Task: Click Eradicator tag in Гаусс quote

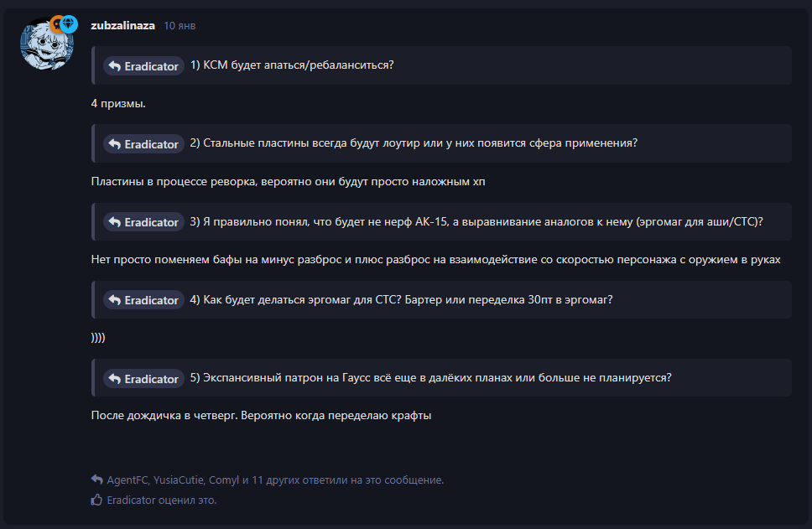Action: click(143, 379)
